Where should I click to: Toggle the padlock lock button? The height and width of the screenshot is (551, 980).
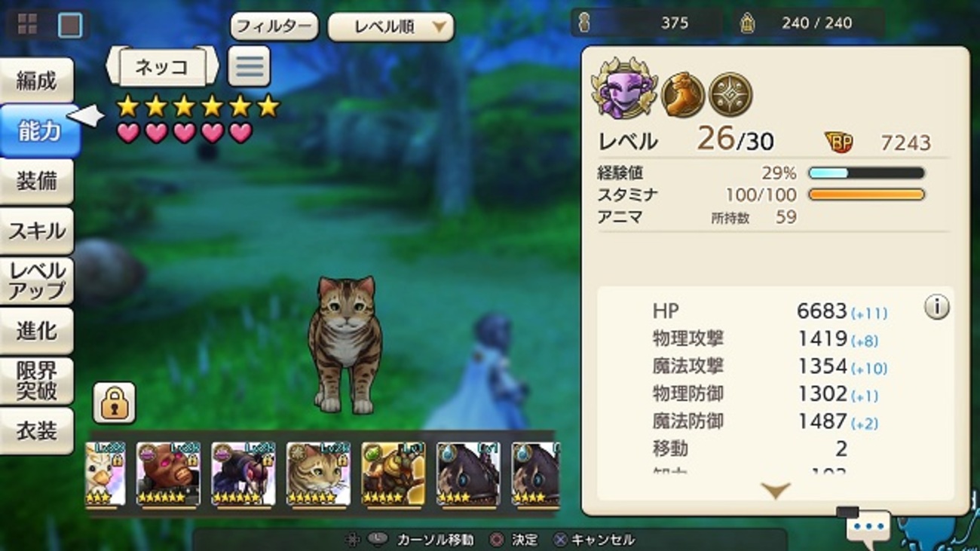pyautogui.click(x=115, y=403)
